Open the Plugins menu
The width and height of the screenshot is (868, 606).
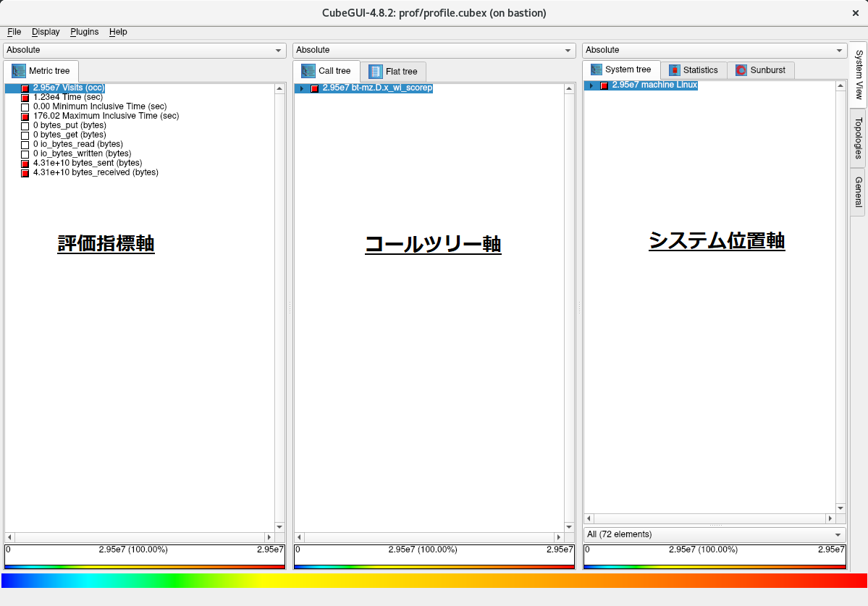(84, 32)
